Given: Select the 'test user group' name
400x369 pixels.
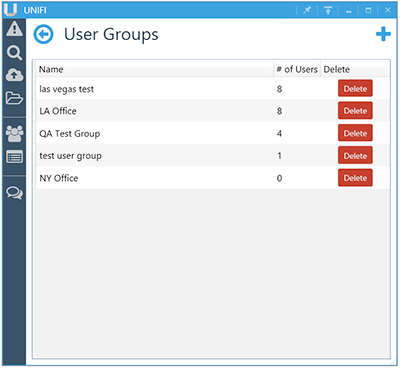Looking at the screenshot, I should click(x=70, y=156).
